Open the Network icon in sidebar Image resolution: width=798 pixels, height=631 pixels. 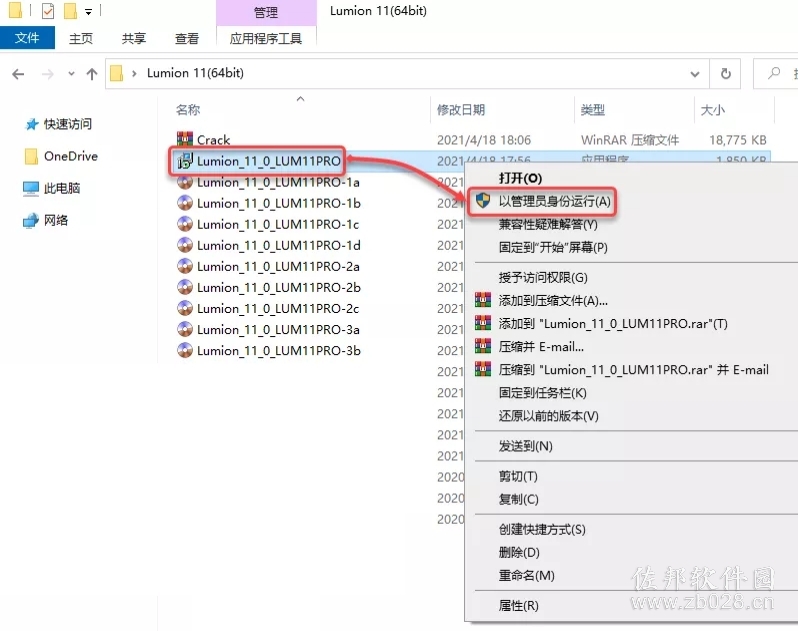pyautogui.click(x=31, y=220)
